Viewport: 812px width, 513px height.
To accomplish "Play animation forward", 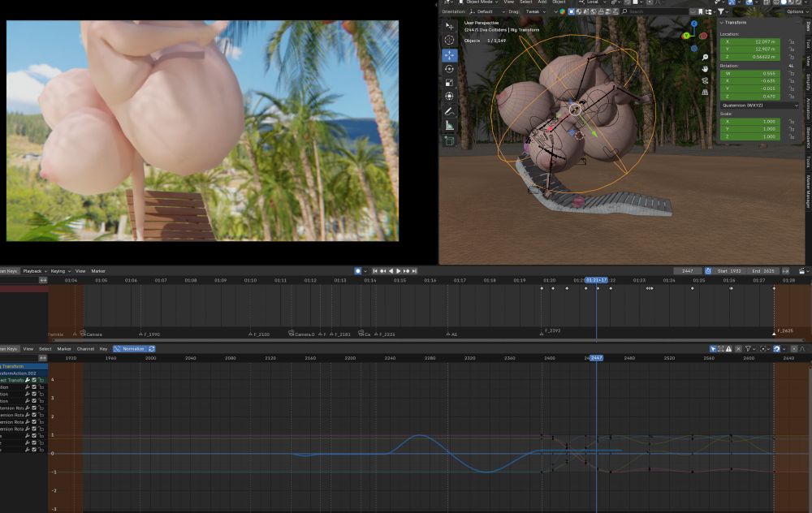I will [x=398, y=271].
